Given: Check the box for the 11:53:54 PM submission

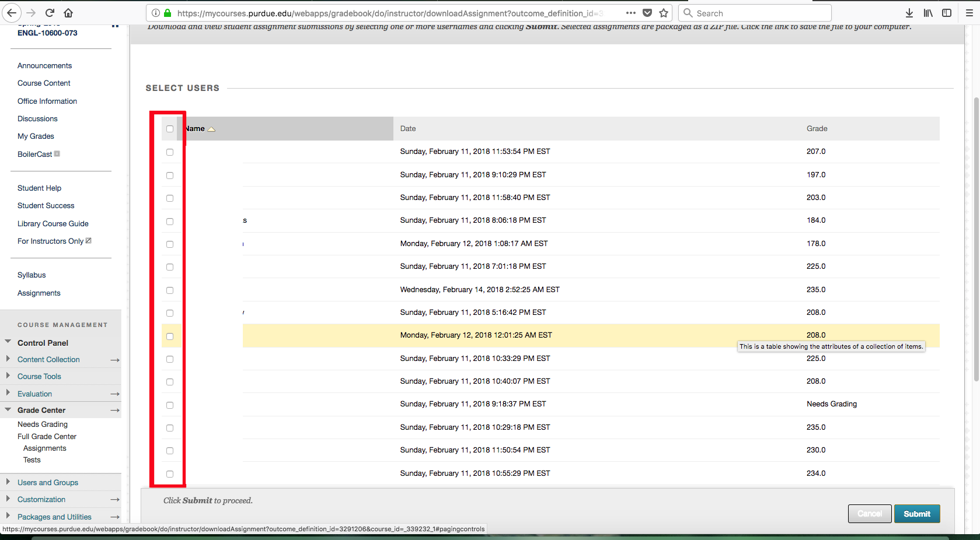Looking at the screenshot, I should coord(170,152).
